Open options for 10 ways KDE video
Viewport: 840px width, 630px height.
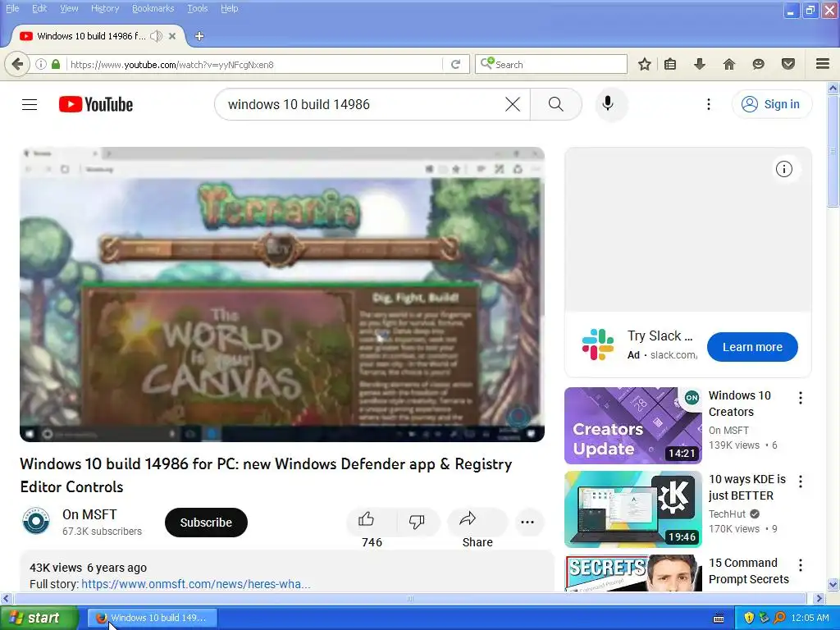coord(801,481)
